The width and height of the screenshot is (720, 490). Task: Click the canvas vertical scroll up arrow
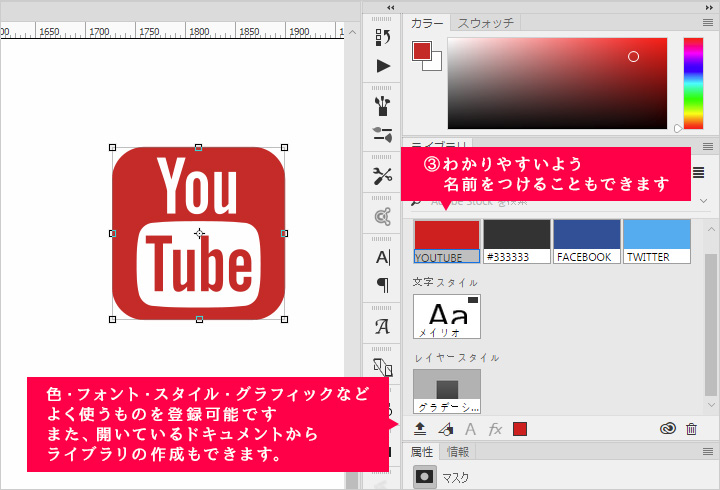(352, 32)
